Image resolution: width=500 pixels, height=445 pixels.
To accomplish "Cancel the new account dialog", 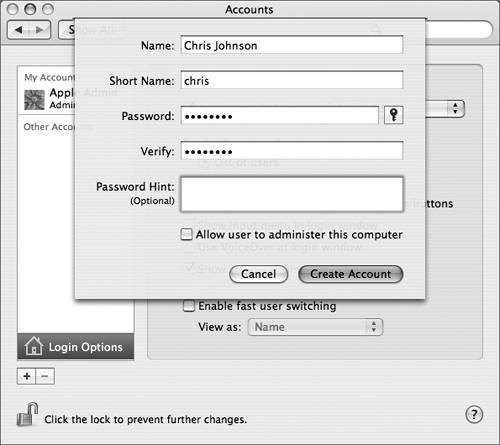I will click(x=259, y=274).
